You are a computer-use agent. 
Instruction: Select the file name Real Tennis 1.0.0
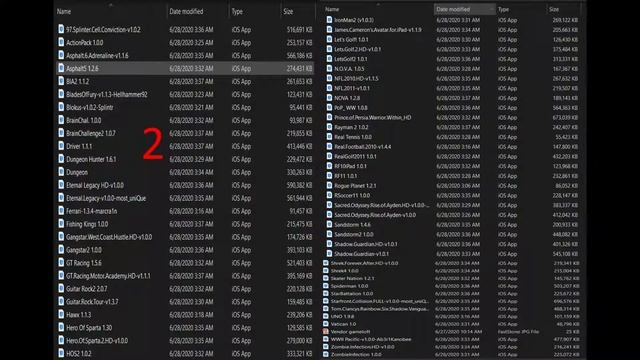click(353, 137)
